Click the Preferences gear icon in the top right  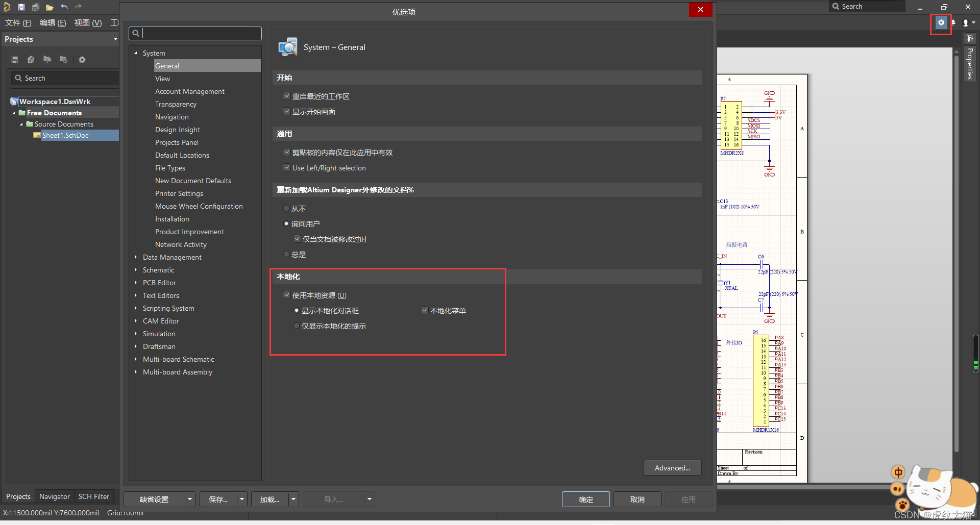point(941,23)
